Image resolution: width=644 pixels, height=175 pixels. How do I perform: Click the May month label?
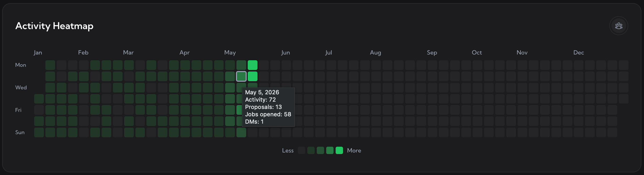coord(230,53)
